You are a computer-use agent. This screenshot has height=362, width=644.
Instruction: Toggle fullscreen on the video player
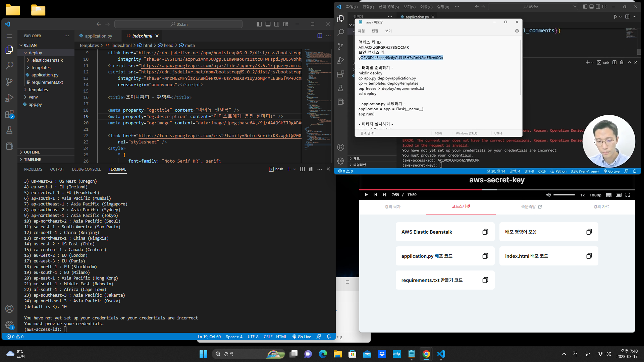(628, 195)
